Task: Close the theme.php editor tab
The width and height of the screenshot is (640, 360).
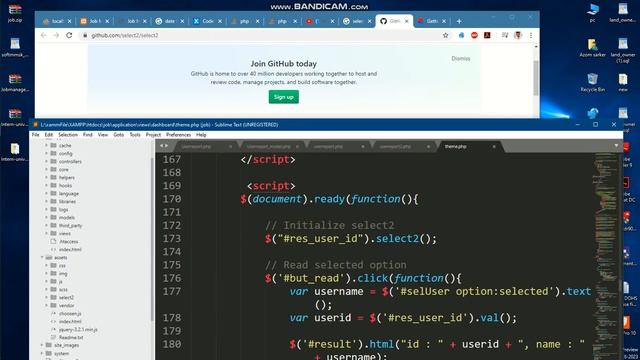Action: pos(494,147)
